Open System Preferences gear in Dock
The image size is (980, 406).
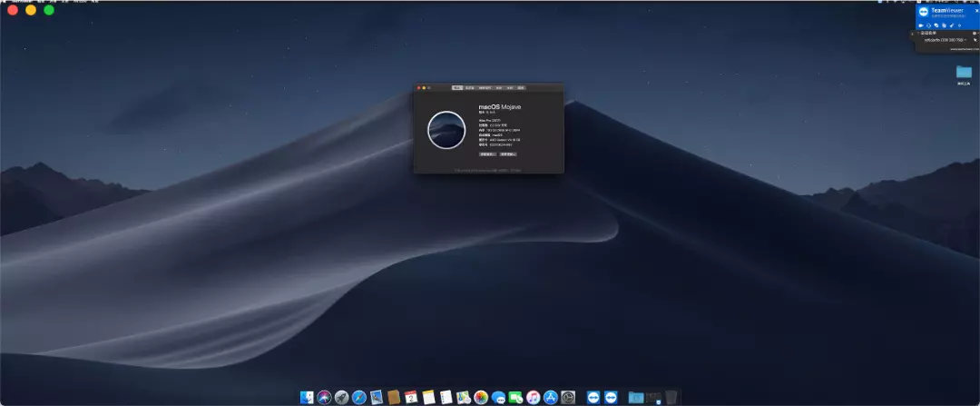[568, 397]
